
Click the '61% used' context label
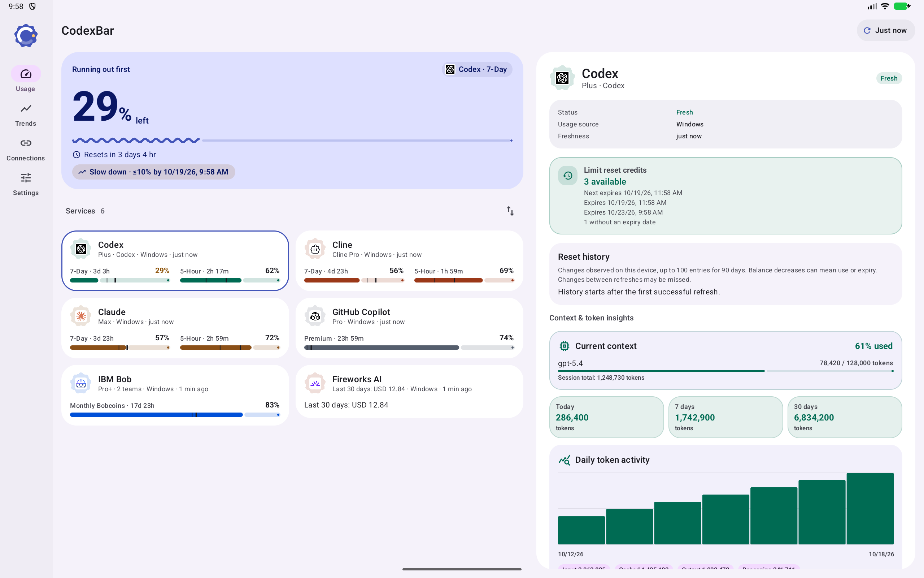(873, 346)
